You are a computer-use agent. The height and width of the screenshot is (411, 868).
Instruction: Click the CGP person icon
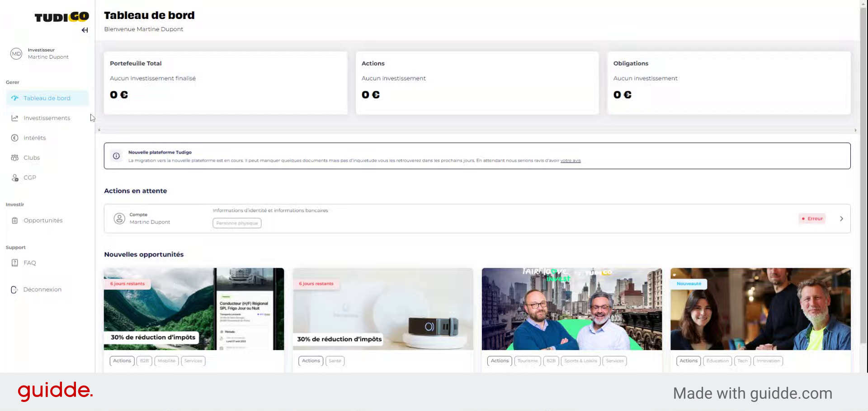[14, 177]
